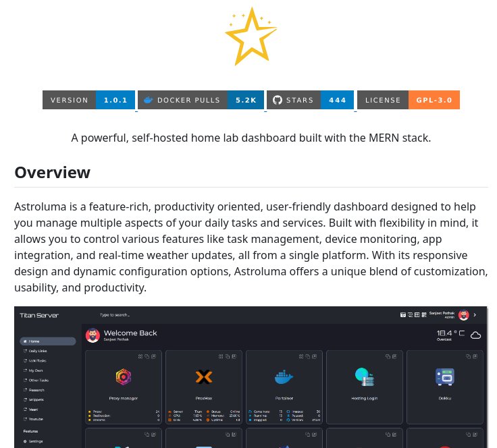497x448 pixels.
Task: Open Youtube in the sidebar
Action: click(x=33, y=419)
